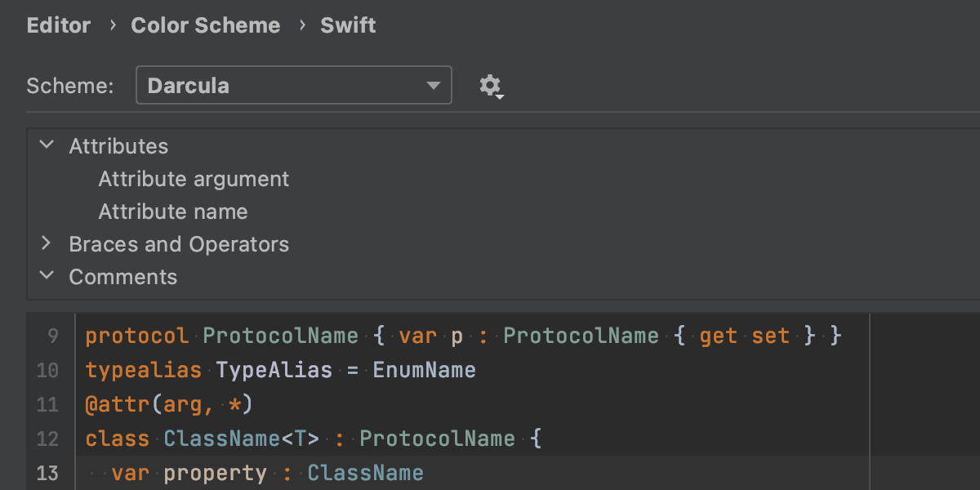Collapse the Comments tree node
Viewport: 980px width, 490px height.
click(x=47, y=276)
